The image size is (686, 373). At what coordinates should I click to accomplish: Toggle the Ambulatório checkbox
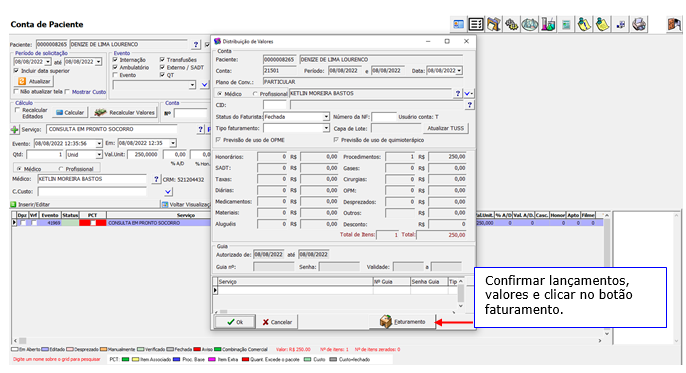pos(115,68)
